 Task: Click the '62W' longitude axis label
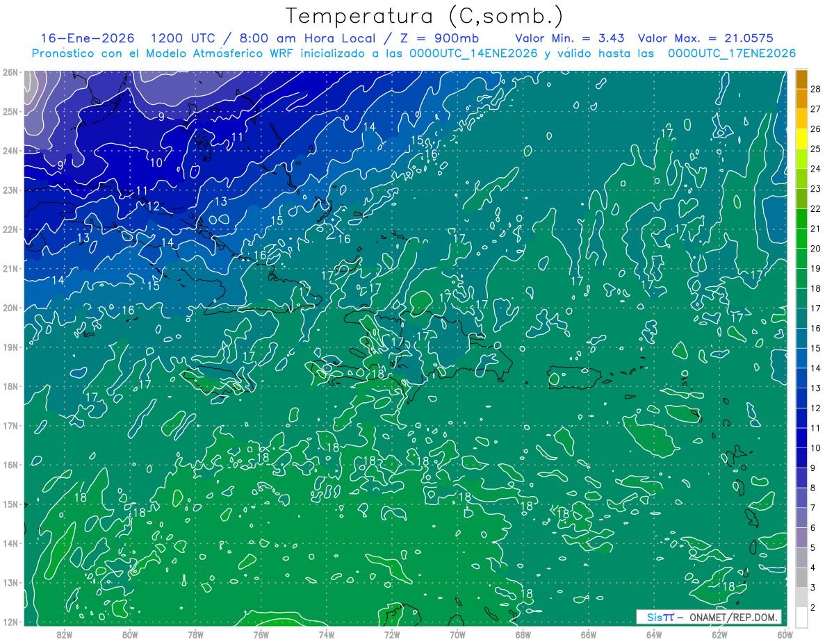(x=719, y=634)
